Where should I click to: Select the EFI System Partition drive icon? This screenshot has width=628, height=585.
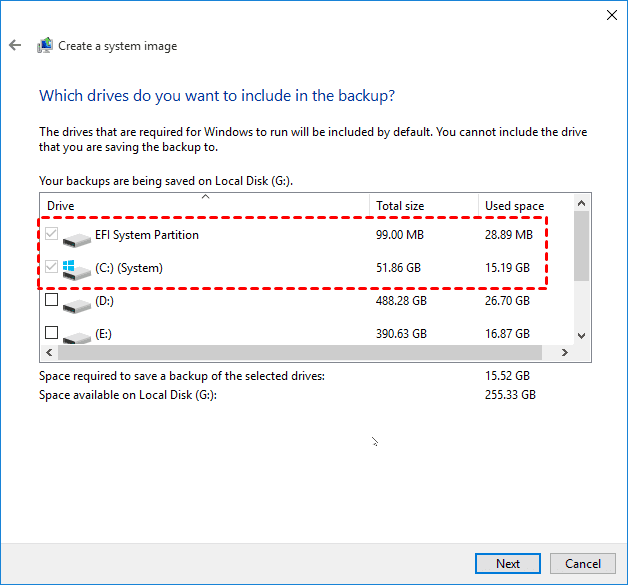(76, 239)
